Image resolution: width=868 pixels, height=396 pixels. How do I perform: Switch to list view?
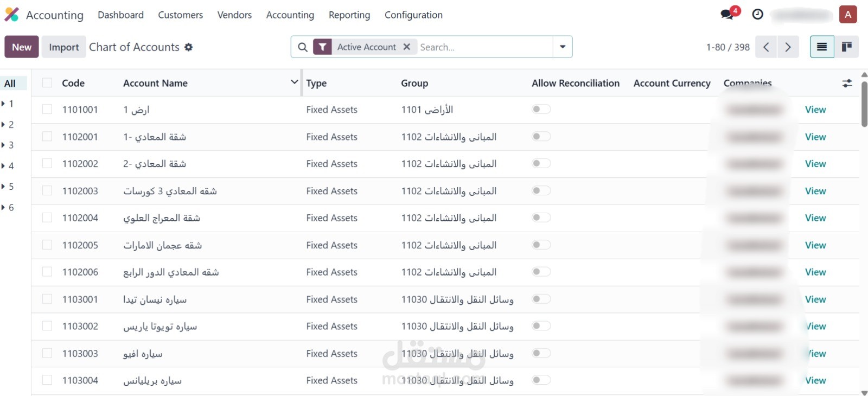(x=822, y=47)
